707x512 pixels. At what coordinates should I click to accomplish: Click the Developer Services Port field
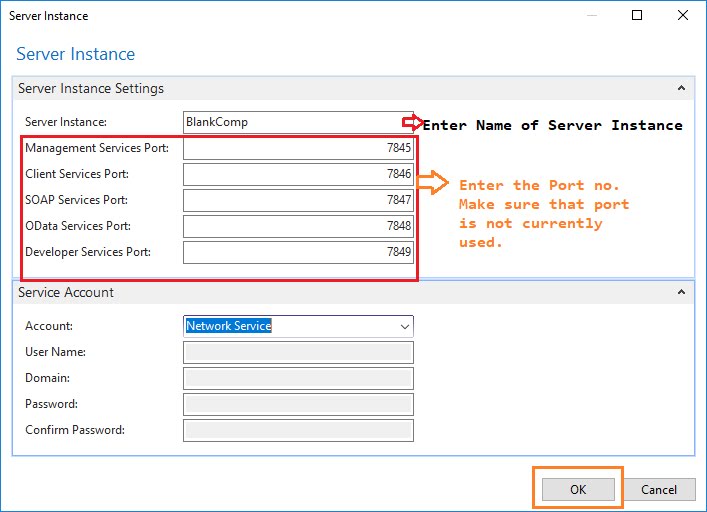[298, 252]
